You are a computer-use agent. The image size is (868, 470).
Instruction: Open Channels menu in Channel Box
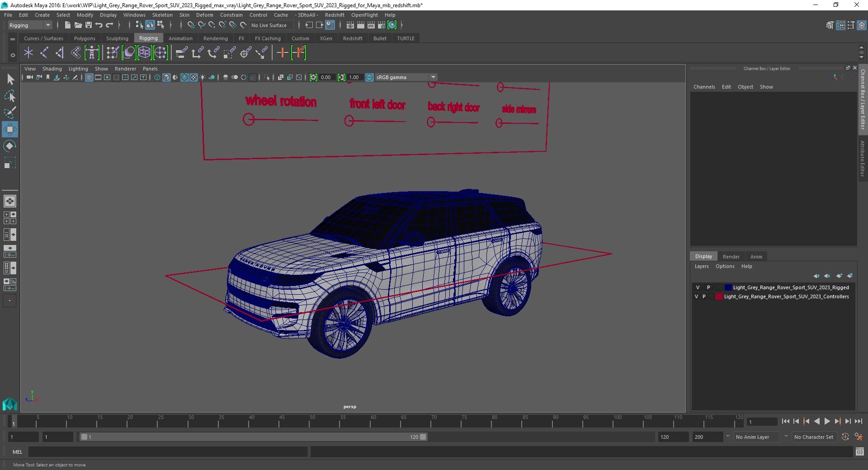(704, 87)
